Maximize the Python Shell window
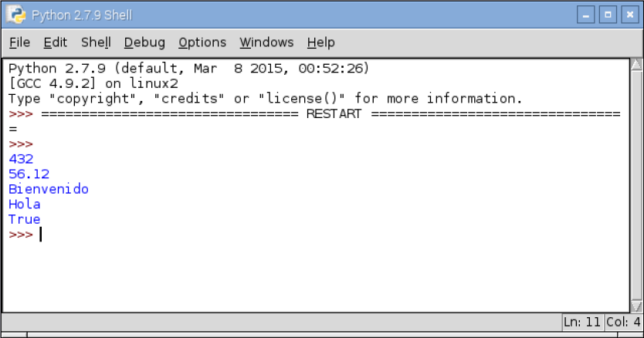Image resolution: width=644 pixels, height=338 pixels. tap(608, 15)
